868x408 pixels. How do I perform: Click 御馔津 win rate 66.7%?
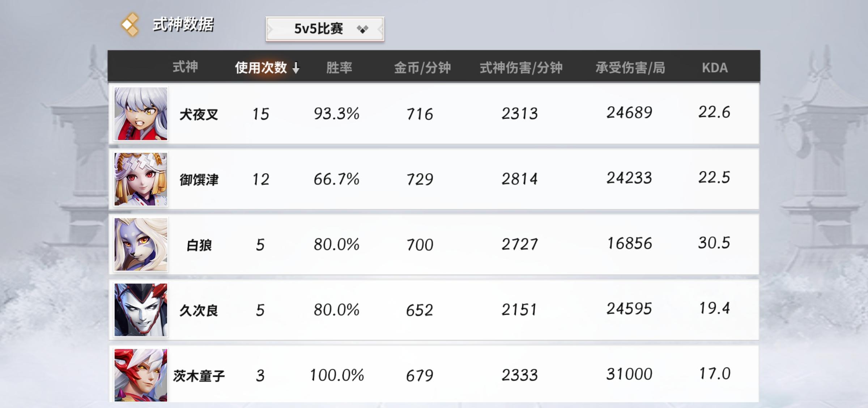(336, 179)
